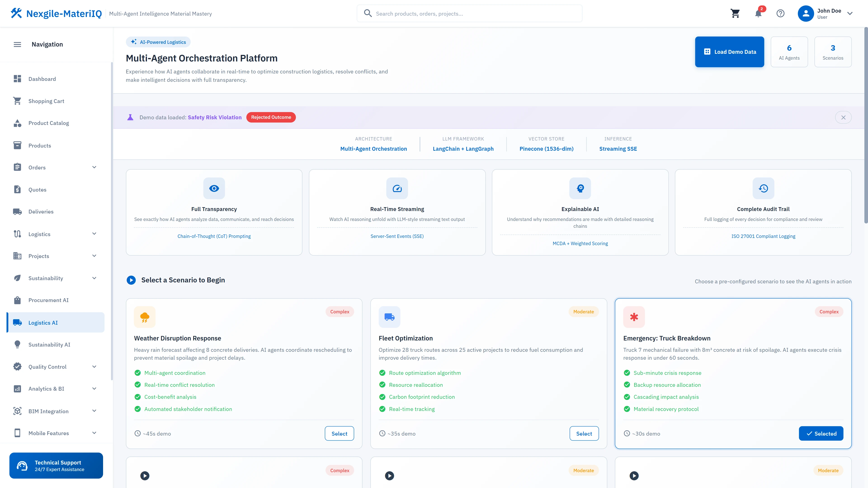Click Load Demo Data button
The image size is (868, 488).
(729, 52)
